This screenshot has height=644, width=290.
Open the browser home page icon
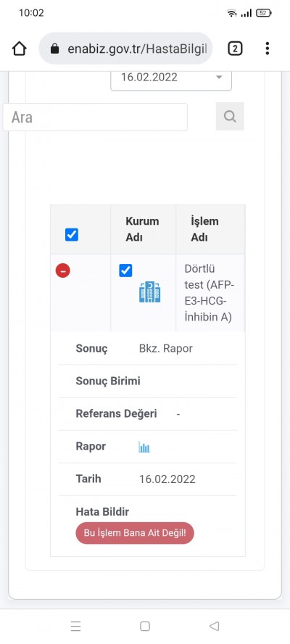click(20, 49)
